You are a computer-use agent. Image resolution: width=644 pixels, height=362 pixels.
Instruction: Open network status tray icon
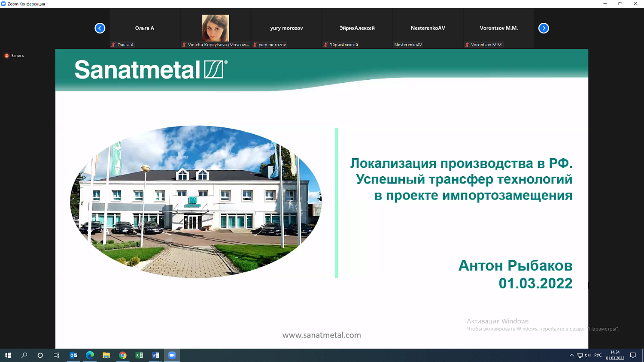click(580, 355)
